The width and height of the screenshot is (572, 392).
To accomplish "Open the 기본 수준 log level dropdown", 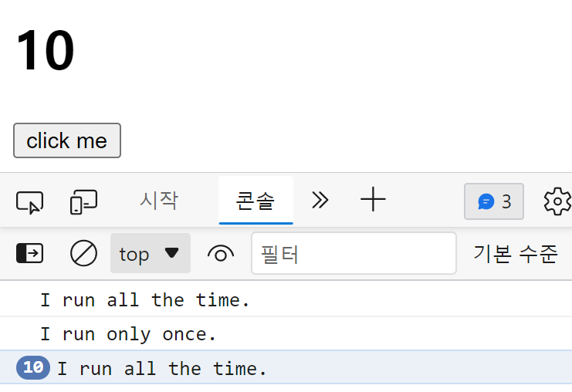I will 516,254.
